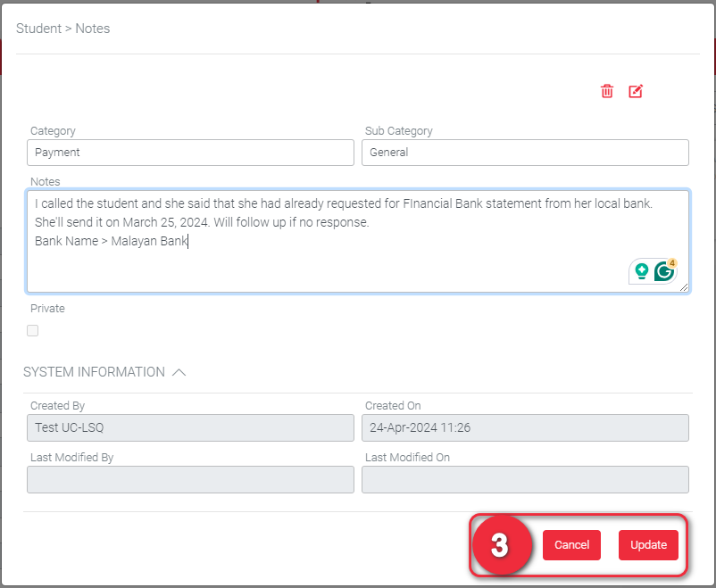The height and width of the screenshot is (588, 716).
Task: Click the pencil edit note icon
Action: click(x=636, y=91)
